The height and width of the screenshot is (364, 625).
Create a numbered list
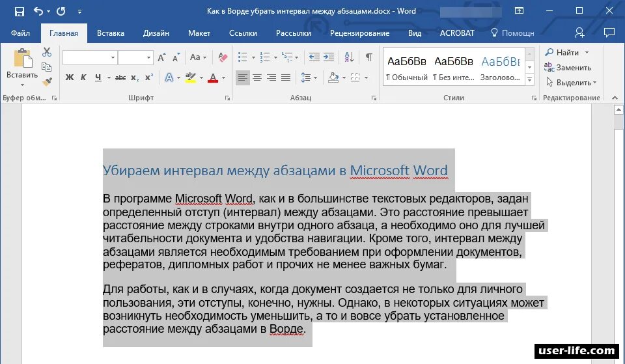pos(265,57)
